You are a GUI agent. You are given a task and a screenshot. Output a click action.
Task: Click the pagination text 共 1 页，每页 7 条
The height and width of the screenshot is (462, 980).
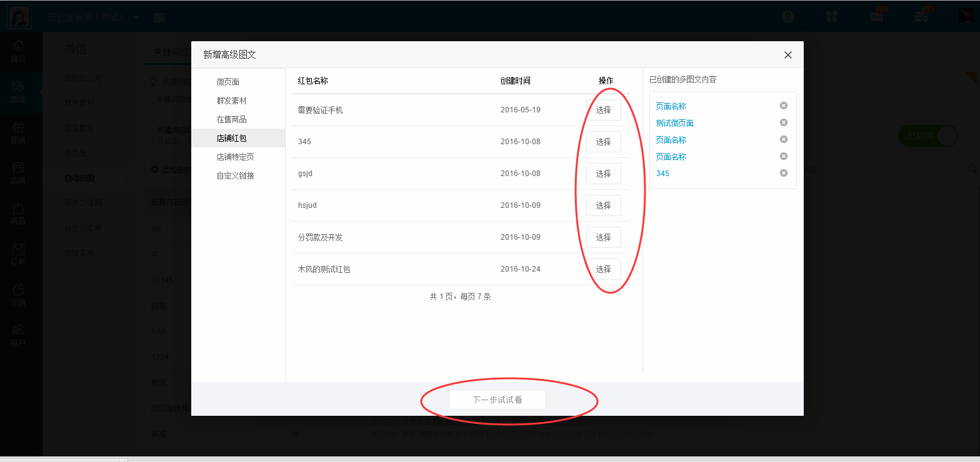(461, 297)
